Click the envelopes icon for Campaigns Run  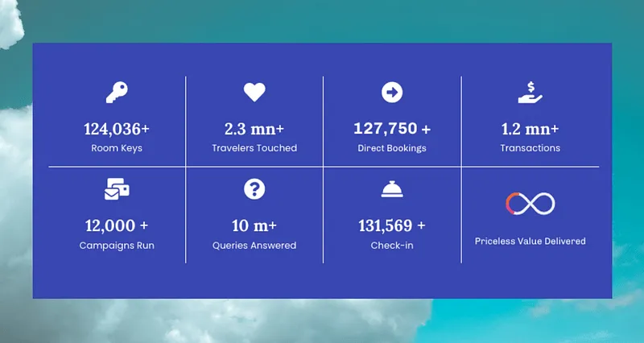coord(117,189)
